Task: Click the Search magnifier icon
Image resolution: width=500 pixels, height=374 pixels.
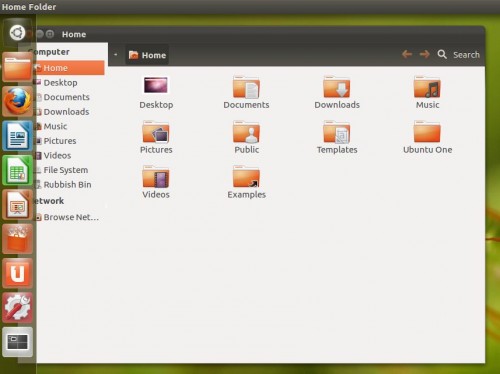Action: 442,54
